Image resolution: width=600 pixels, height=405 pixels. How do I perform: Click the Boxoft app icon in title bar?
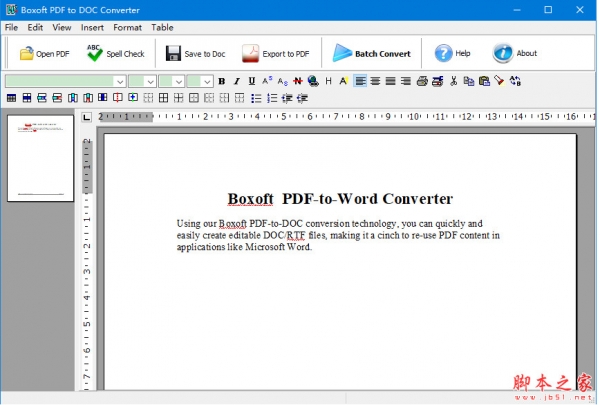pos(11,10)
